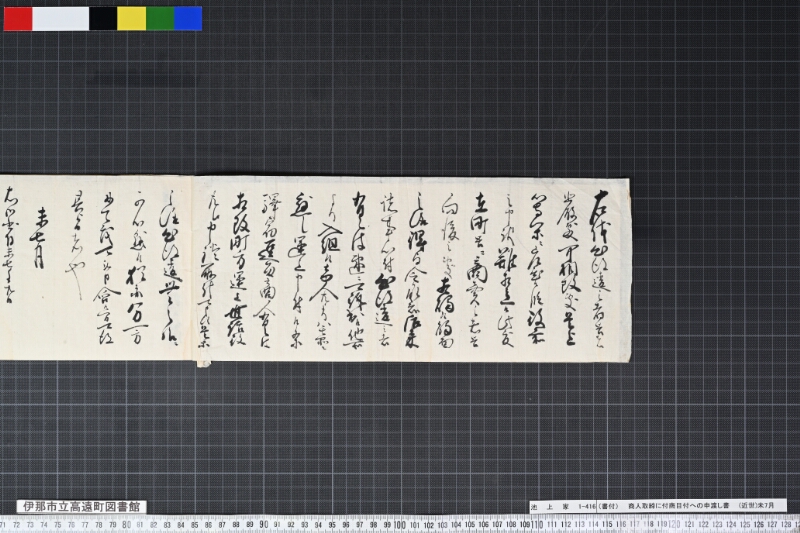
Task: Pick the white color swatch
Action: point(61,18)
